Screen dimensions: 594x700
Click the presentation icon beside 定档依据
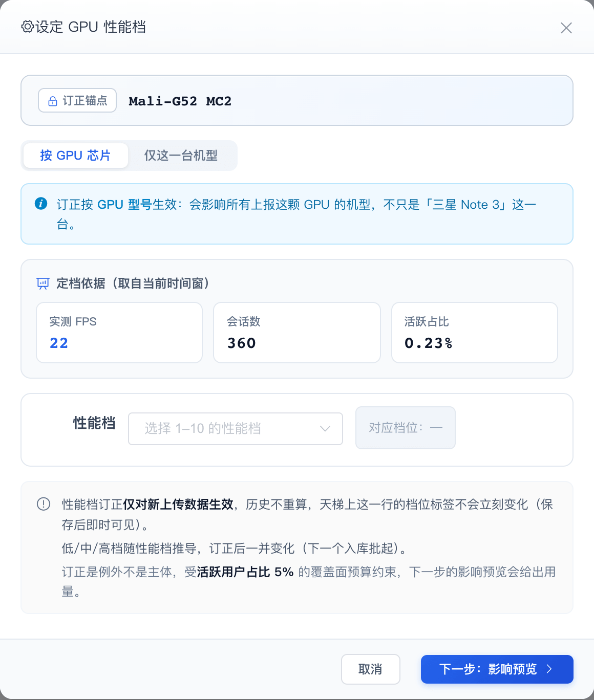point(43,283)
